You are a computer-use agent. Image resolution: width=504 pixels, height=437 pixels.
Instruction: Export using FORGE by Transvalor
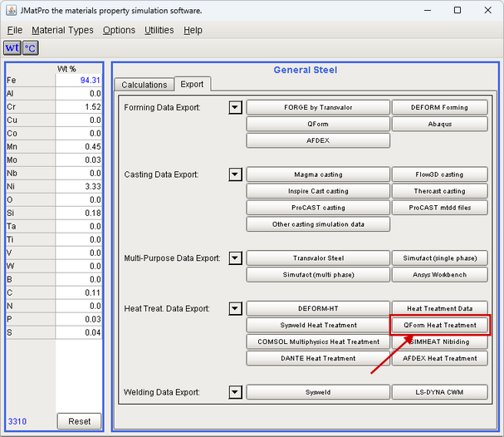pos(318,107)
